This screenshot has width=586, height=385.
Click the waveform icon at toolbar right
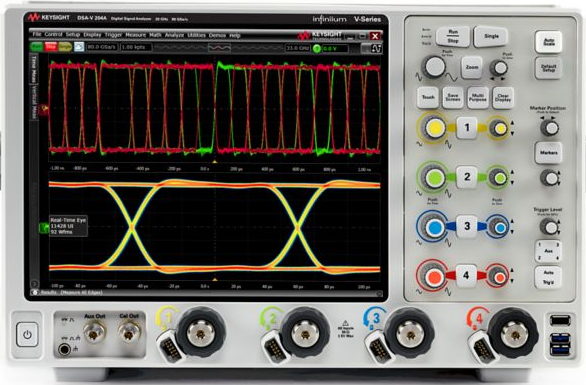tap(375, 48)
